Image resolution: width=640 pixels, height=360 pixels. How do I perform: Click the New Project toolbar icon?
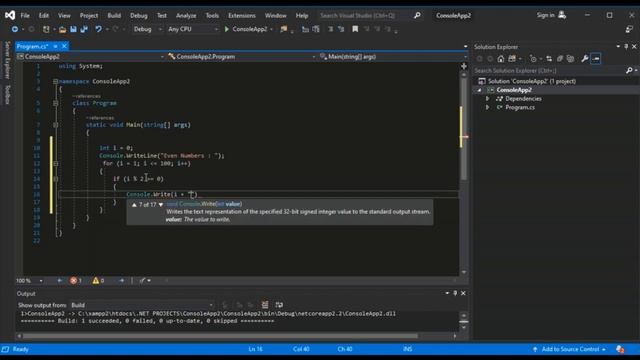(x=46, y=29)
